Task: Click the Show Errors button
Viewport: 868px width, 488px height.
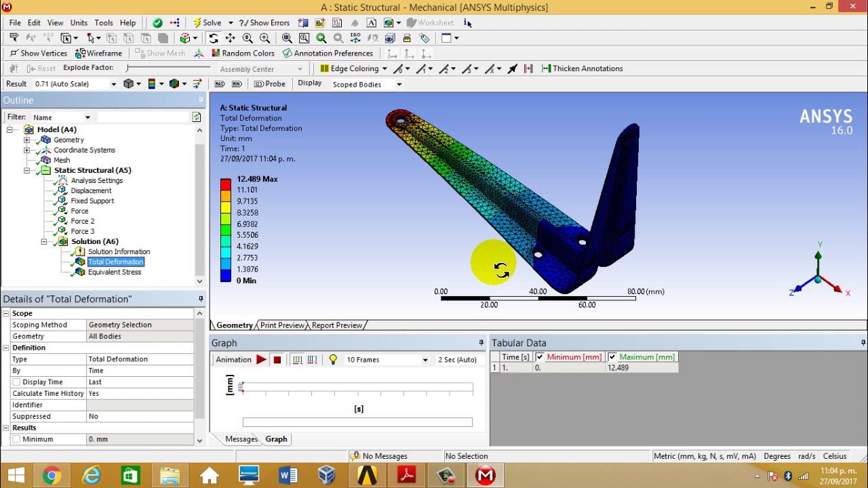Action: coord(264,23)
